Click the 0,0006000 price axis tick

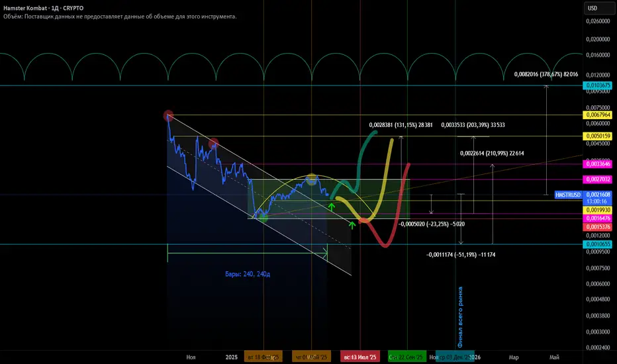tap(598, 284)
